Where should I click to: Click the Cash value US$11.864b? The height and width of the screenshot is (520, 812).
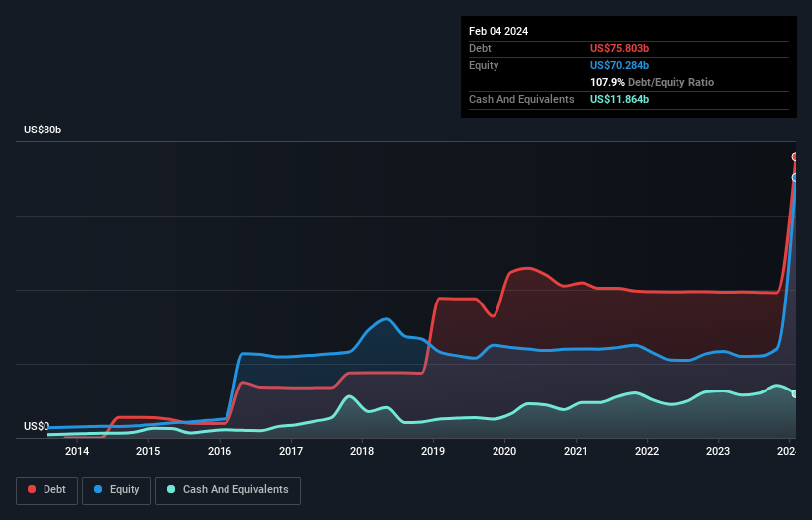tap(619, 99)
